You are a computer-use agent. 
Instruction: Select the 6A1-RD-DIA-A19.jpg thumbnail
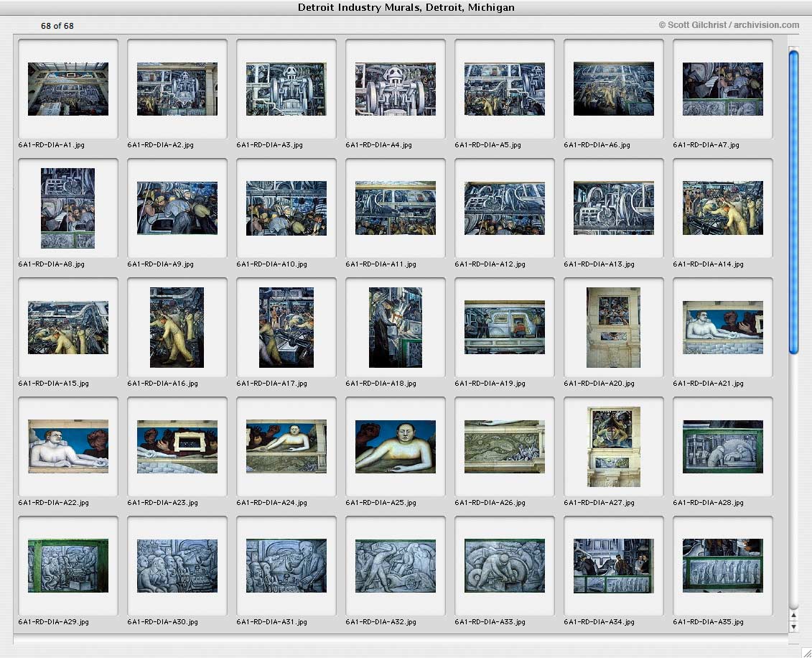pyautogui.click(x=505, y=328)
